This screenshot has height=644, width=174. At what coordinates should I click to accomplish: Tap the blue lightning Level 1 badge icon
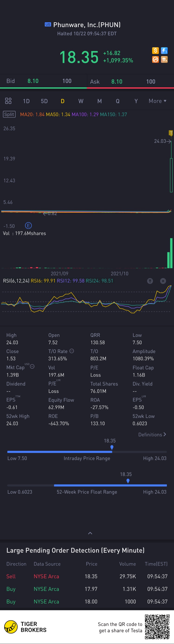(x=164, y=51)
